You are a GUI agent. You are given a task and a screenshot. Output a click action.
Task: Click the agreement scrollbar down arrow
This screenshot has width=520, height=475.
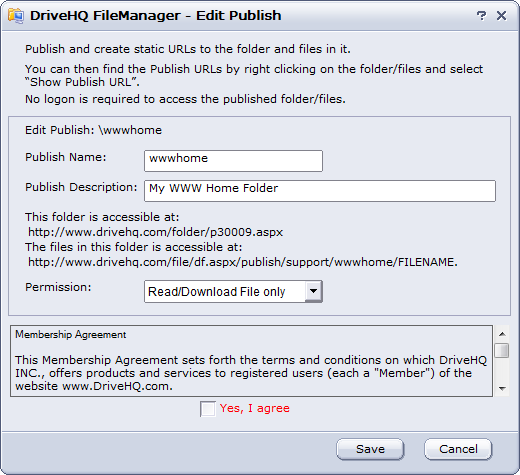502,389
